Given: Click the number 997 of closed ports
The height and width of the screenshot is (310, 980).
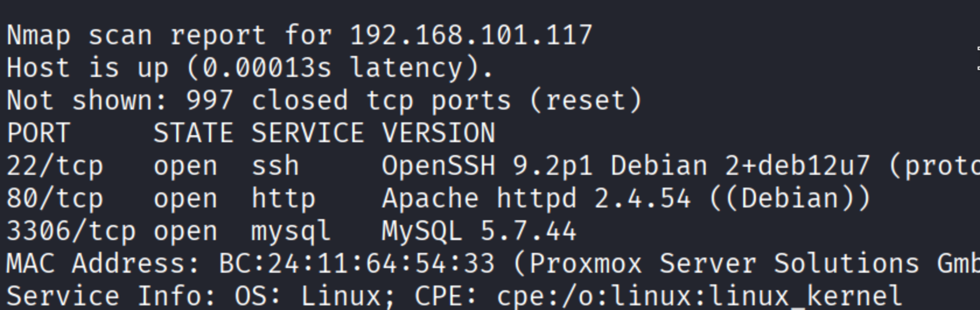Looking at the screenshot, I should [x=209, y=101].
